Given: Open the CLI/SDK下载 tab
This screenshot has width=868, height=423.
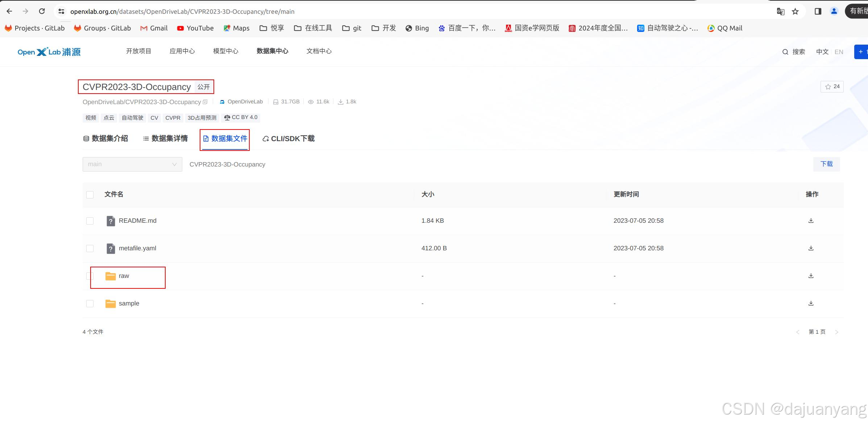Looking at the screenshot, I should pyautogui.click(x=288, y=139).
